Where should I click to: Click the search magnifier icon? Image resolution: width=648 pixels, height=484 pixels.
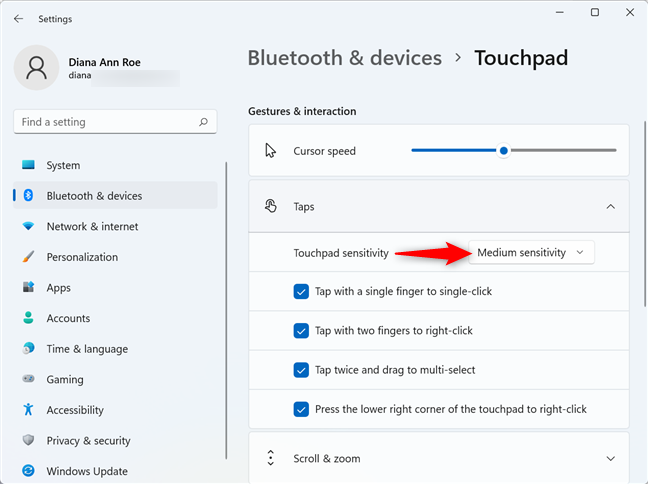(203, 122)
